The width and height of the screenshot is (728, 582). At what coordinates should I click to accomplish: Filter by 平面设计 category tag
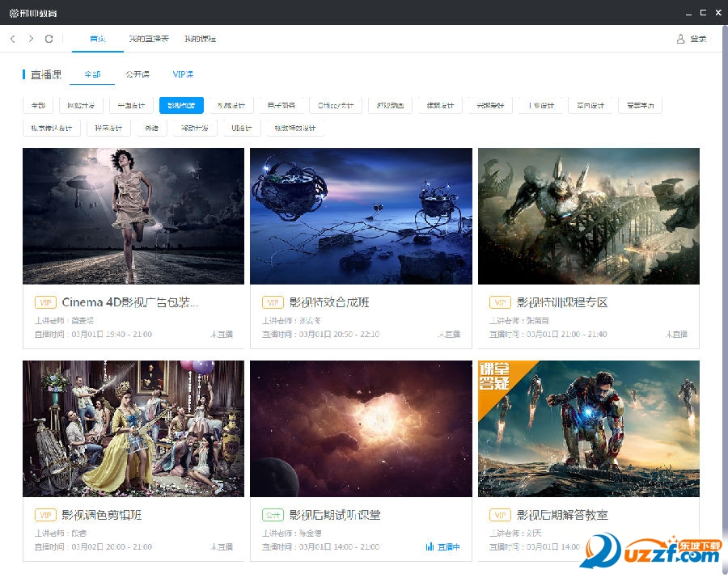pyautogui.click(x=131, y=105)
